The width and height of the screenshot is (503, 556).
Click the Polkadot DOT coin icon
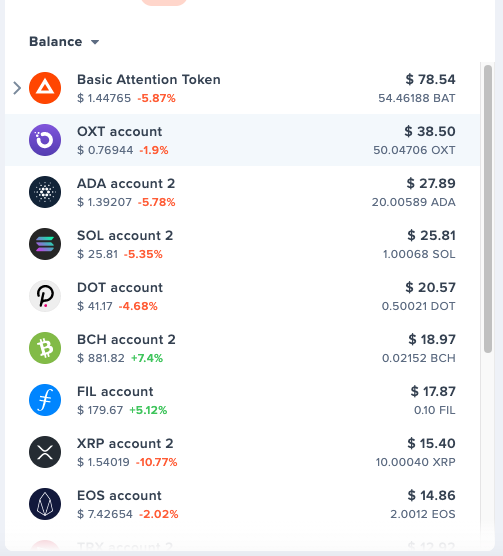pos(45,296)
